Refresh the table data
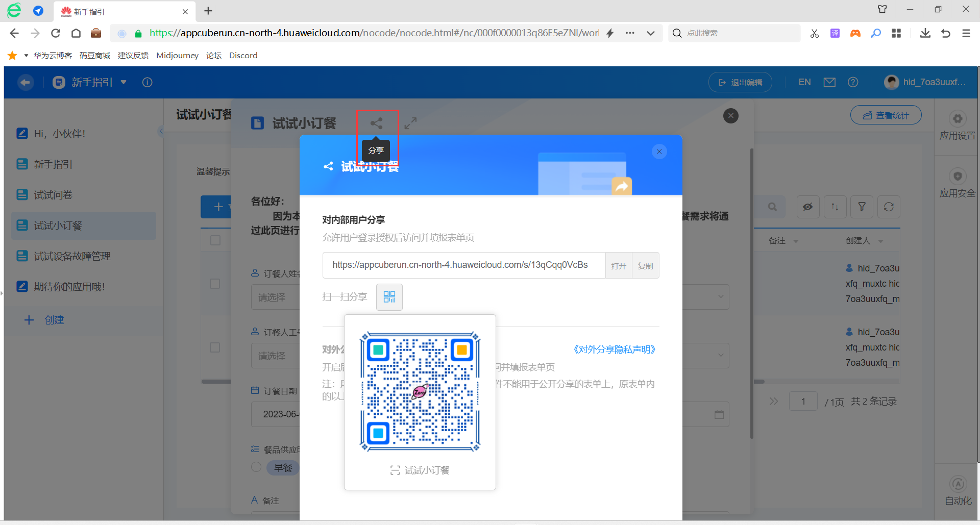980x525 pixels. click(x=889, y=207)
